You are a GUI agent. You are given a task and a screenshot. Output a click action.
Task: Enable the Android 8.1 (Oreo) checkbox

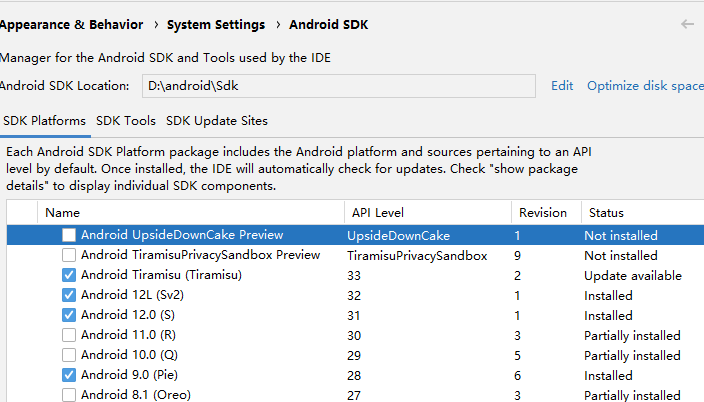click(x=69, y=395)
